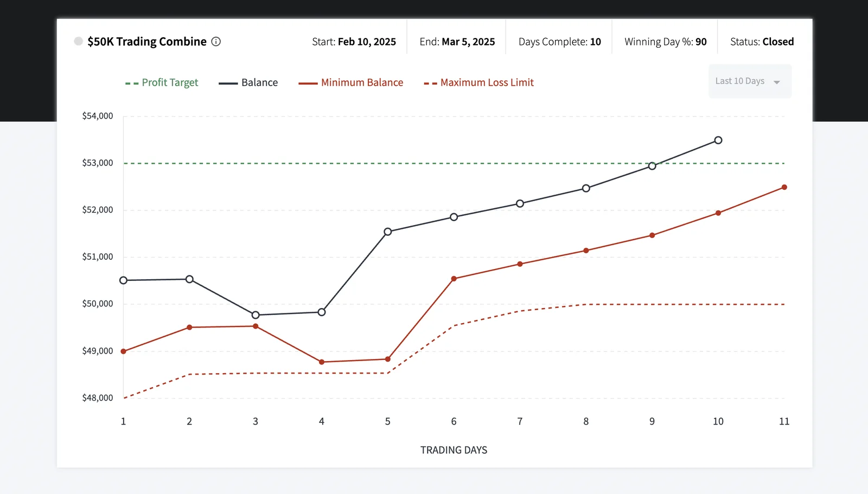Click the Balance data point on day 7
Viewport: 868px width, 494px height.
520,204
